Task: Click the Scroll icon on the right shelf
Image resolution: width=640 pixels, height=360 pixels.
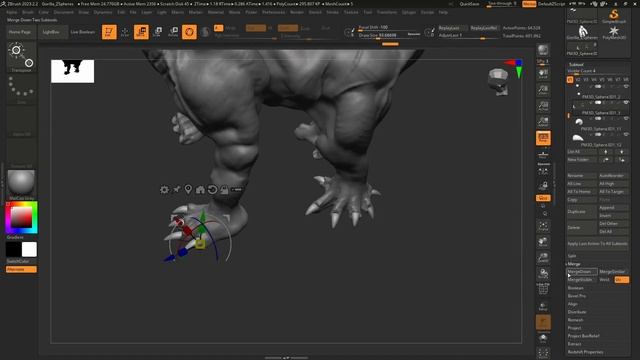Action: click(543, 73)
